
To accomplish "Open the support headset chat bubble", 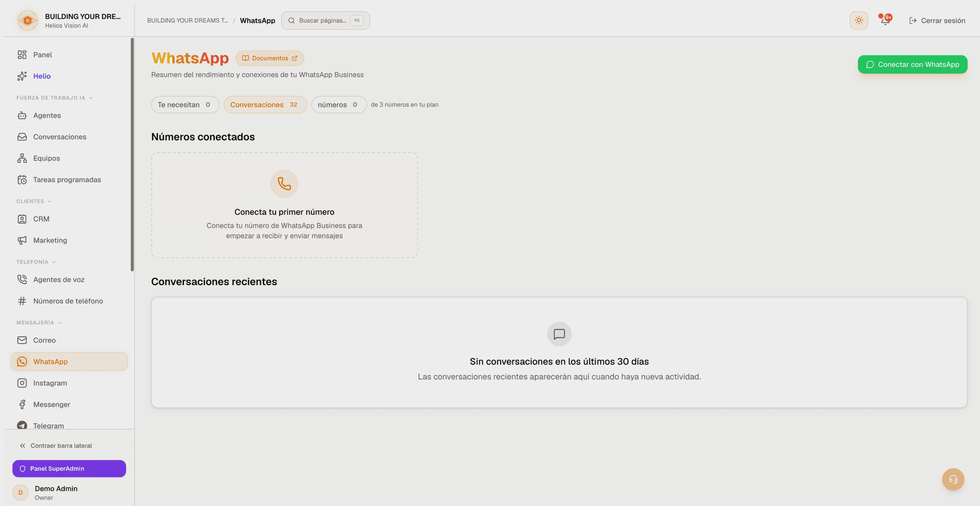I will [953, 479].
